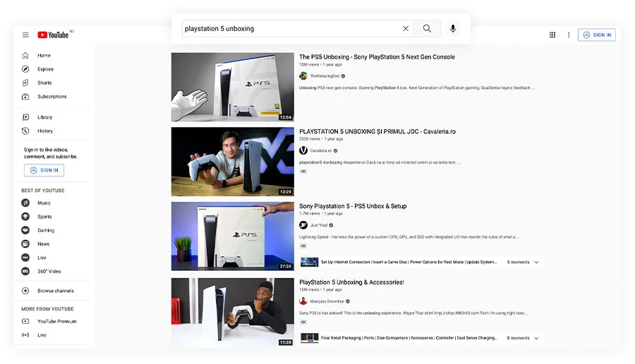Click the Browse channels label
635x364 pixels.
click(56, 291)
